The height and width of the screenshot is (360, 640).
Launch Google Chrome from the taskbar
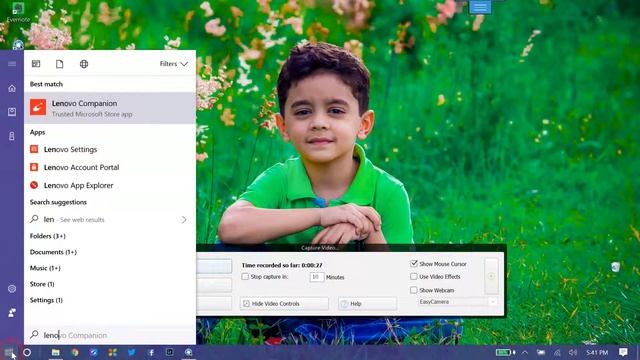click(75, 352)
